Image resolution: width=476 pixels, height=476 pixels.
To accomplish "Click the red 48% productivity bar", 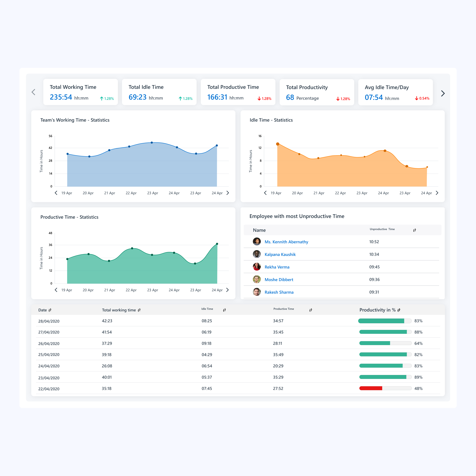I will [371, 388].
